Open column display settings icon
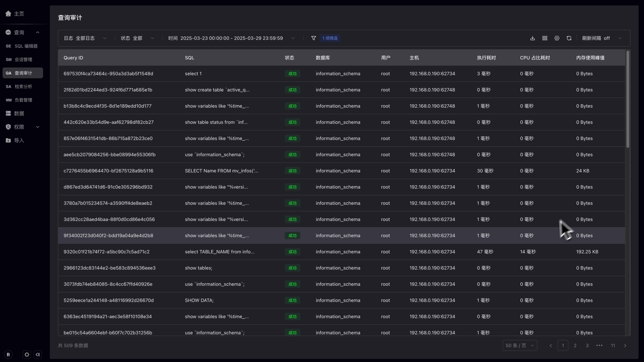This screenshot has height=362, width=644. tap(545, 38)
